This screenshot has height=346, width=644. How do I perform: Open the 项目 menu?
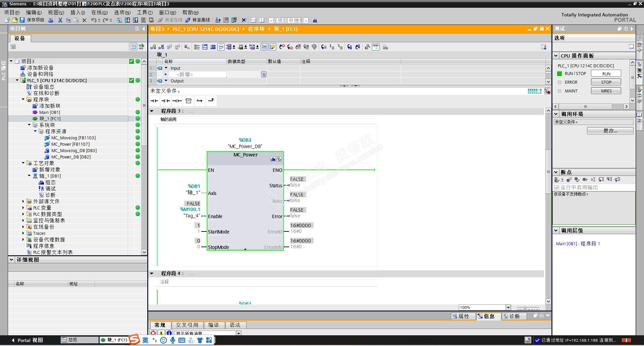[12, 12]
